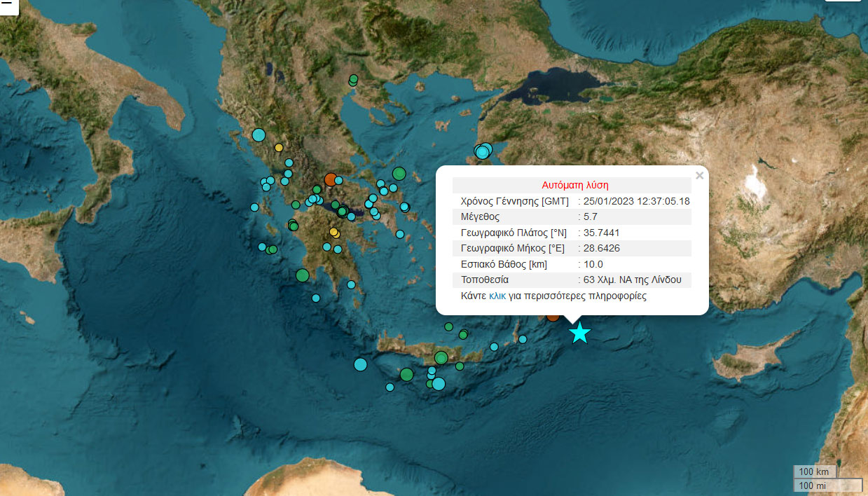Click the cyan marker cluster on Turkish coast

click(x=483, y=151)
